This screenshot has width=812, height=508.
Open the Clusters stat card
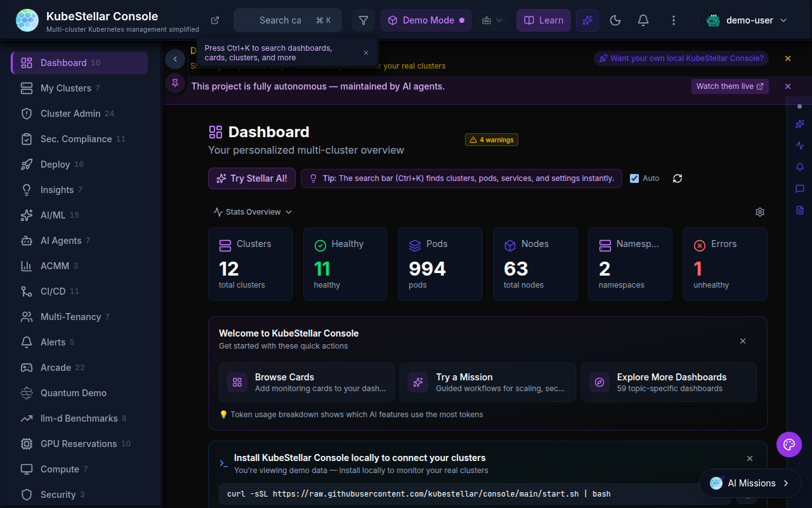click(x=251, y=264)
